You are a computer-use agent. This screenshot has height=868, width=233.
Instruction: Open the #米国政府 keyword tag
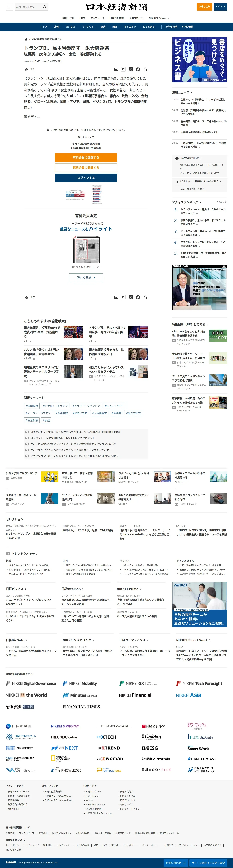pos(32,406)
